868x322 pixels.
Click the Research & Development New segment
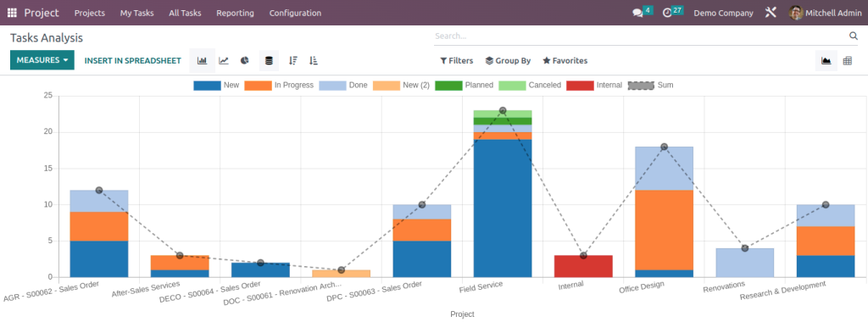[x=826, y=266]
